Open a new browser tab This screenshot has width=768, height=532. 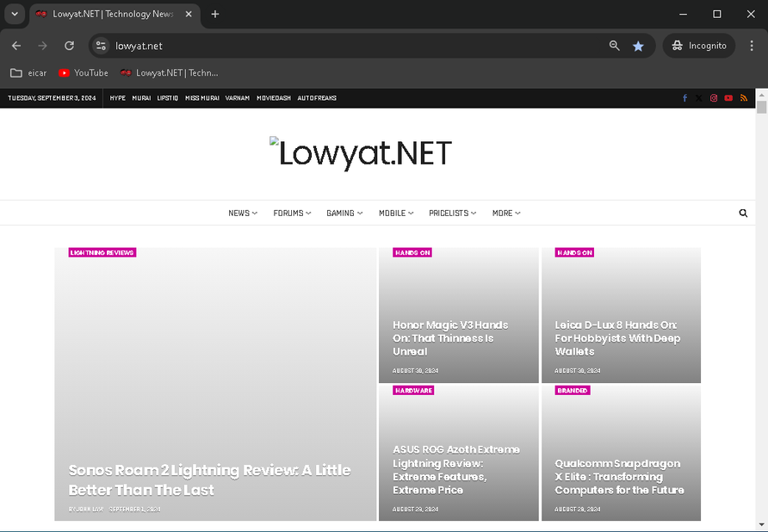point(215,14)
